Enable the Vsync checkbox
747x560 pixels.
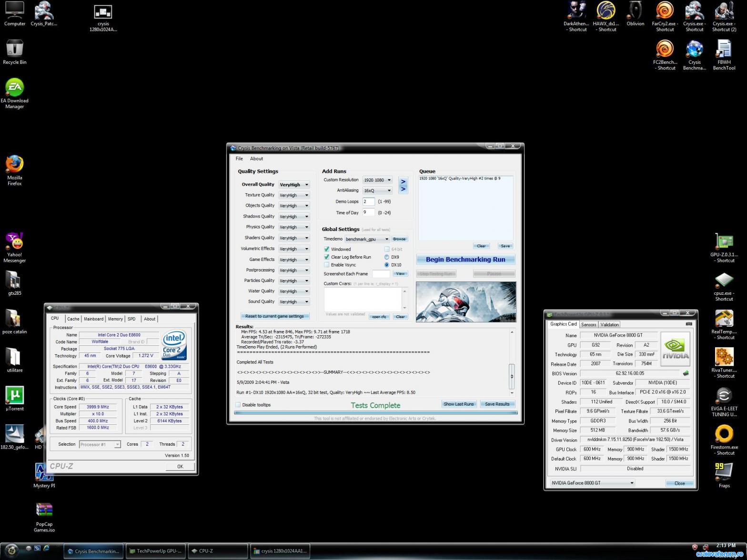click(327, 264)
